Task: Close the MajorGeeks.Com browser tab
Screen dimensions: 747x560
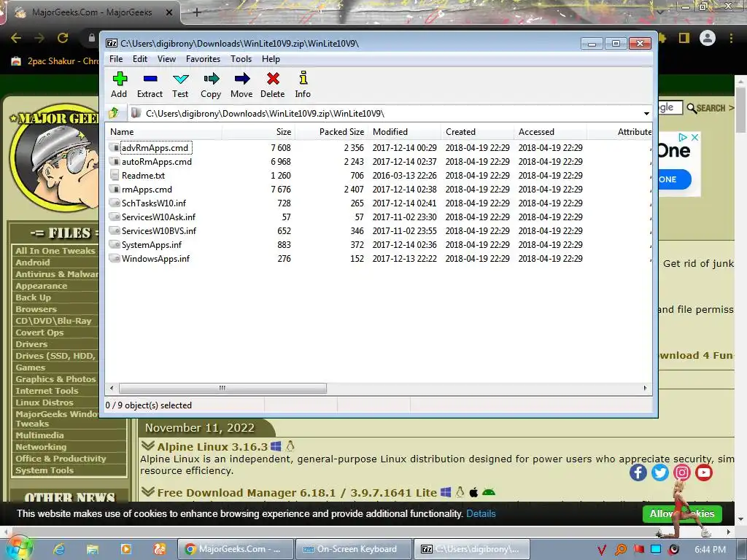Action: (x=169, y=12)
